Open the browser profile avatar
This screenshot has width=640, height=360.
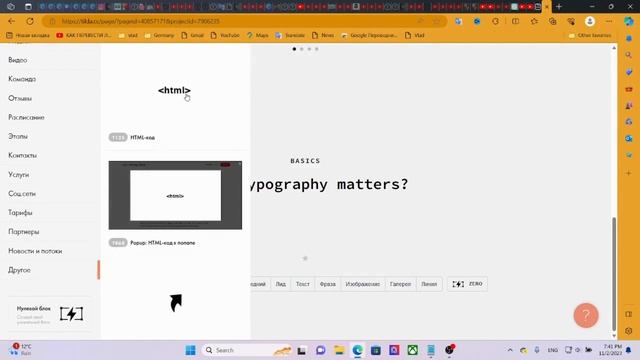pos(589,21)
